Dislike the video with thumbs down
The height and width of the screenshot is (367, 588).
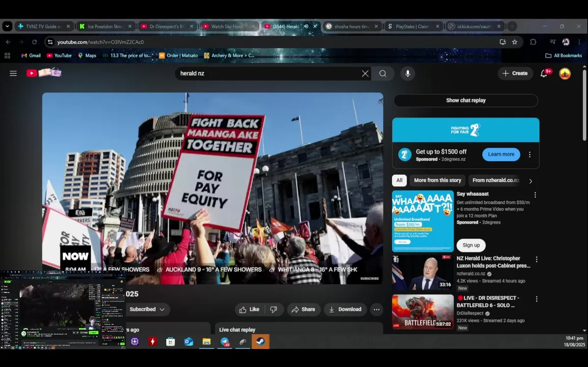274,309
